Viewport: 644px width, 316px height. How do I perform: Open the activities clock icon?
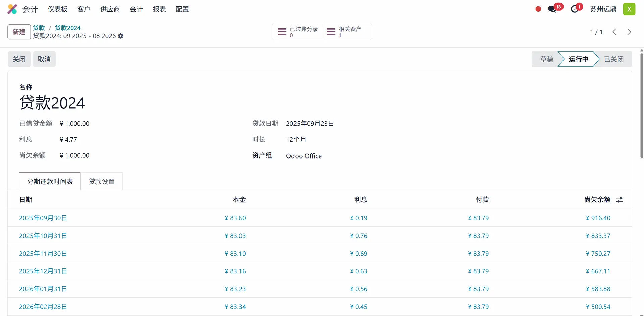575,9
